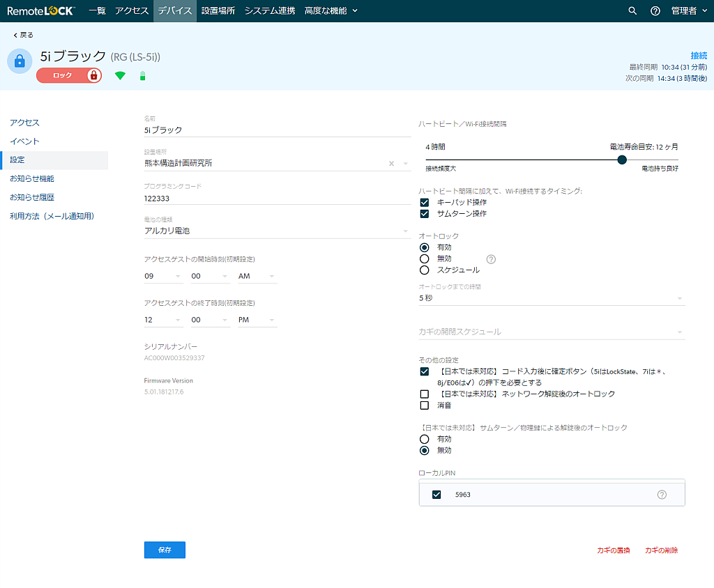The height and width of the screenshot is (588, 714).
Task: Open お知らせ機能 in sidebar
Action: (x=32, y=179)
